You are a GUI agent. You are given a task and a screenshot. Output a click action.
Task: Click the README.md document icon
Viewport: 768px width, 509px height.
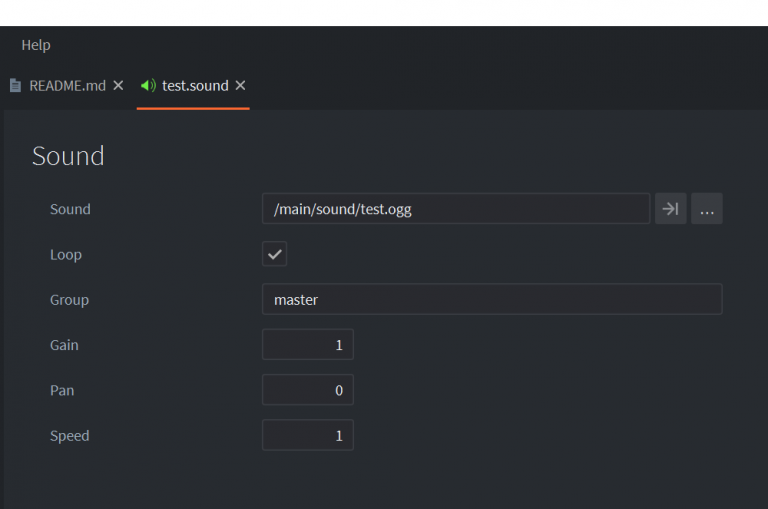click(x=15, y=86)
